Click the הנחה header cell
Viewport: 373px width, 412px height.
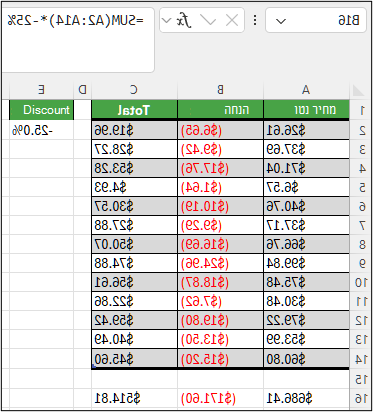click(x=220, y=110)
